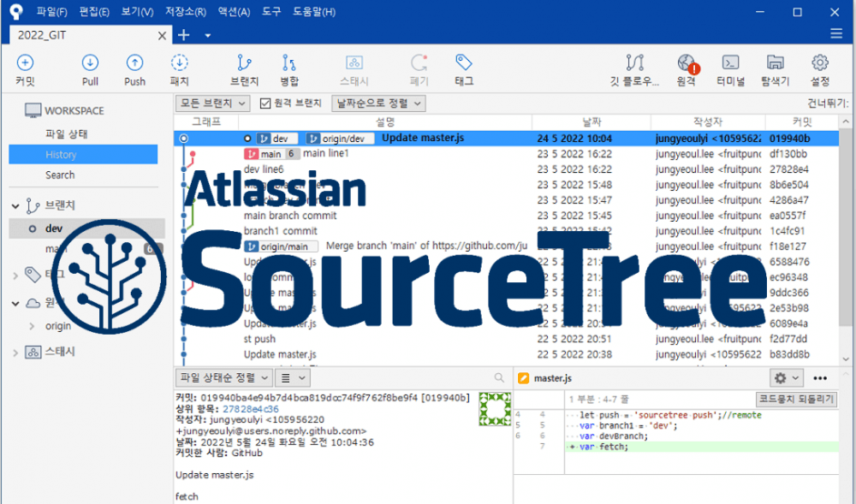This screenshot has height=504, width=856.
Task: Open the 모든 브랜치 dropdown
Action: point(212,103)
